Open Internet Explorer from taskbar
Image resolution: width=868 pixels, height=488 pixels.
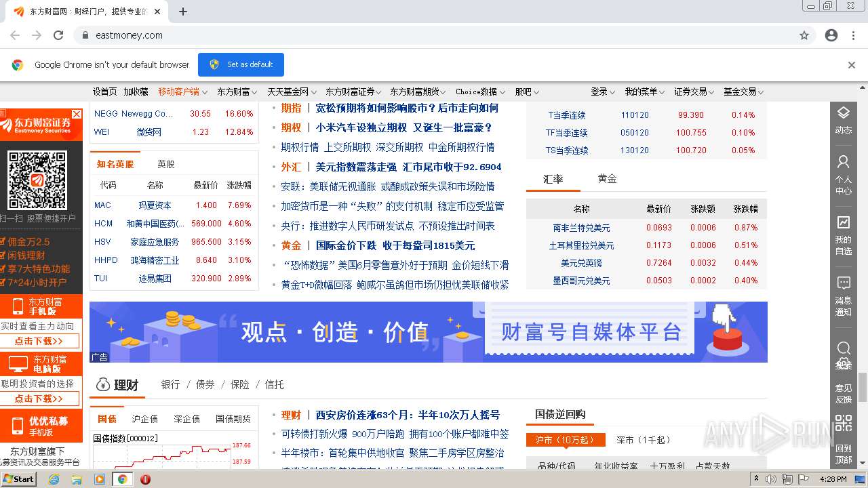pos(54,479)
